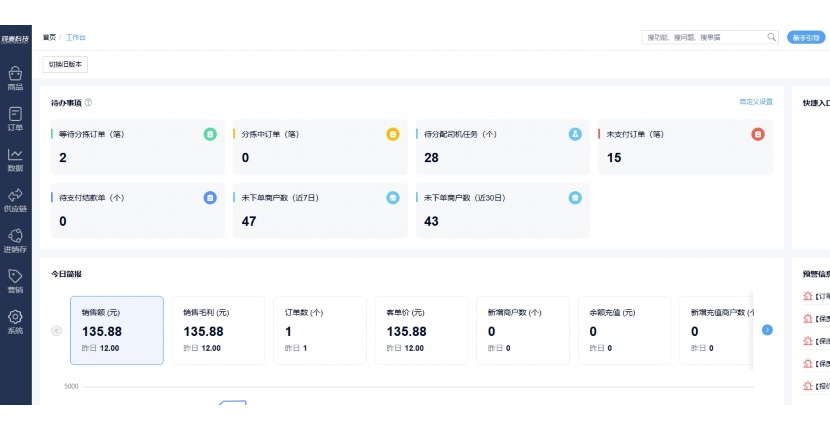Viewport: 830px width, 430px height.
Task: Click the 切换旧版本 button
Action: 66,64
